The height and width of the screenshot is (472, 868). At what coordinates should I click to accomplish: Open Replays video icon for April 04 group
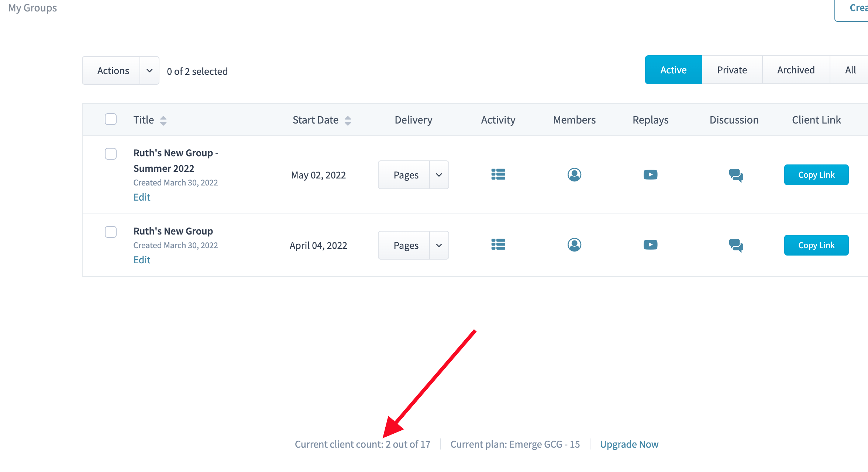point(650,244)
